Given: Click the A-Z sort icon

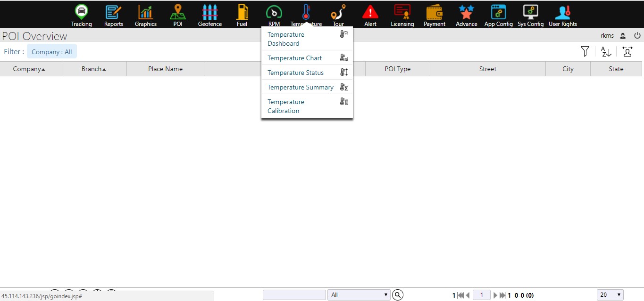Looking at the screenshot, I should (606, 51).
